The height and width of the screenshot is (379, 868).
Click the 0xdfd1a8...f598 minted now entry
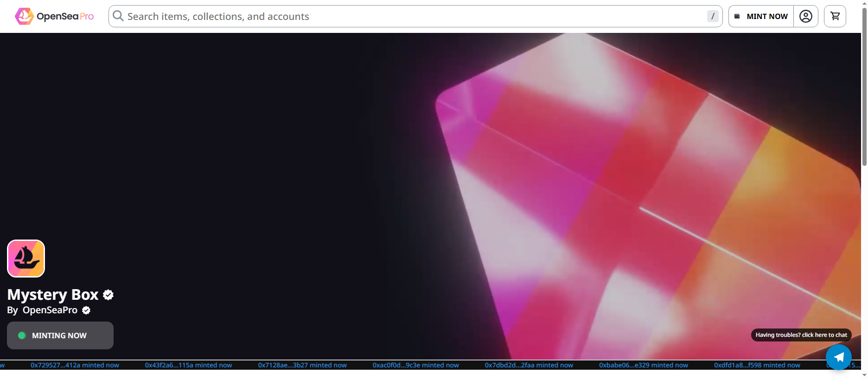tap(757, 365)
